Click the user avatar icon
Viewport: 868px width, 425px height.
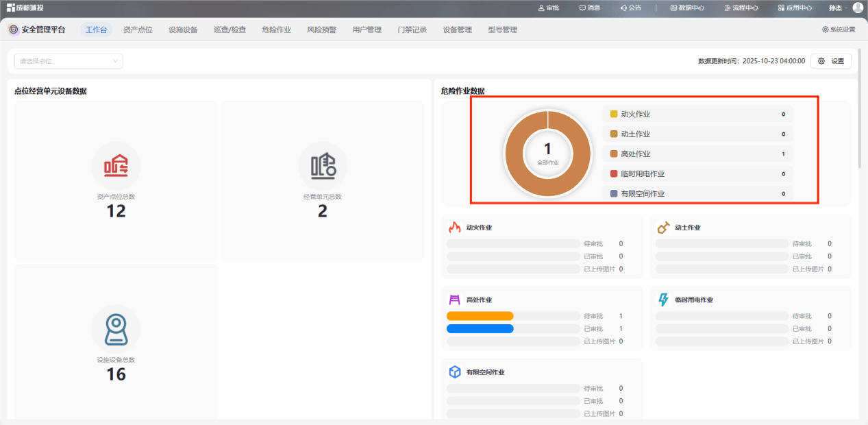point(858,8)
